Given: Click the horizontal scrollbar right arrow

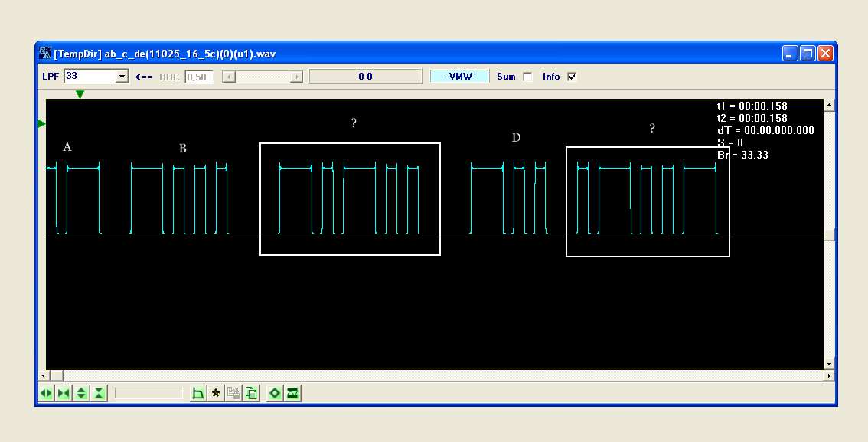Looking at the screenshot, I should click(829, 375).
